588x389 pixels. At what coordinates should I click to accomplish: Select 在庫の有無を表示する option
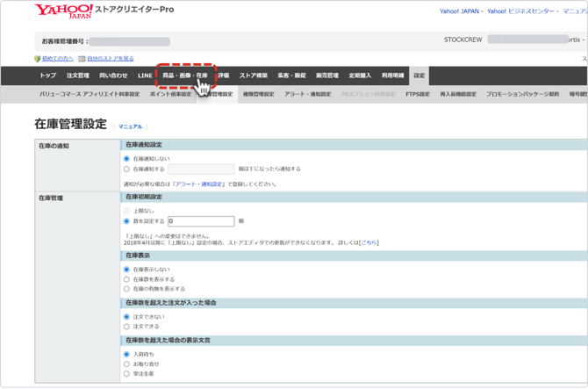[127, 289]
